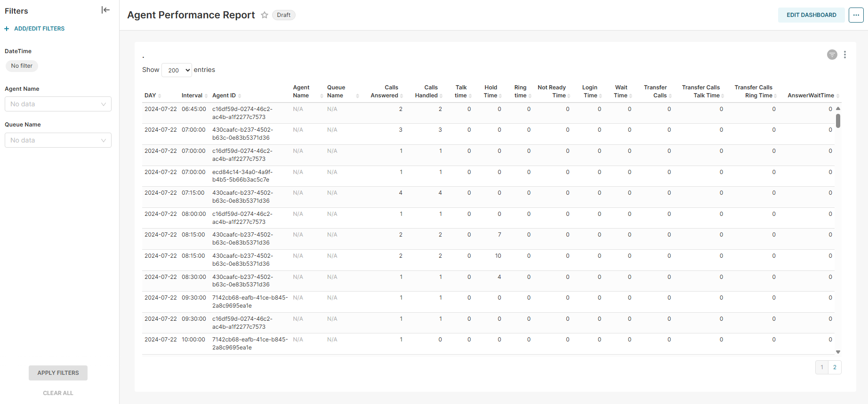Open the table's vertical three-dot menu

845,55
